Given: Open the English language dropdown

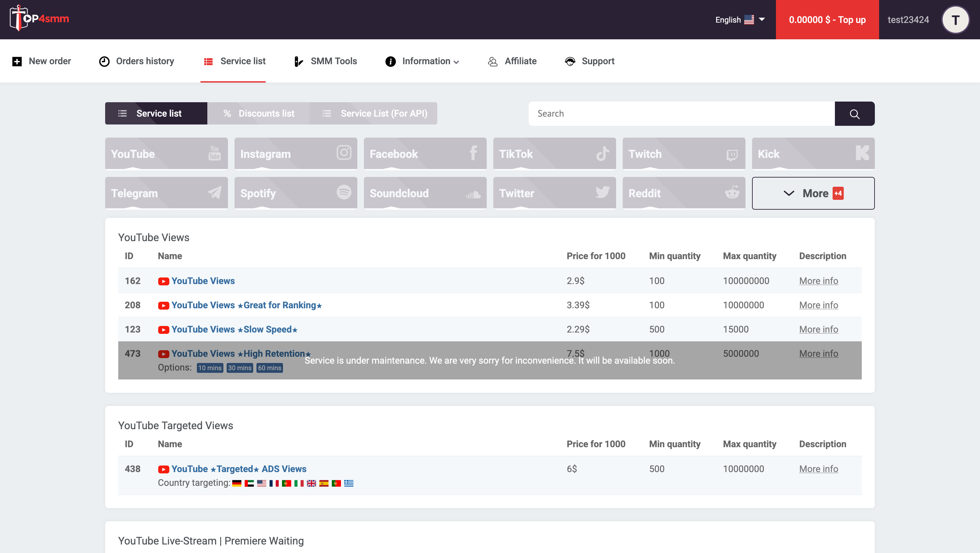Looking at the screenshot, I should coord(740,20).
